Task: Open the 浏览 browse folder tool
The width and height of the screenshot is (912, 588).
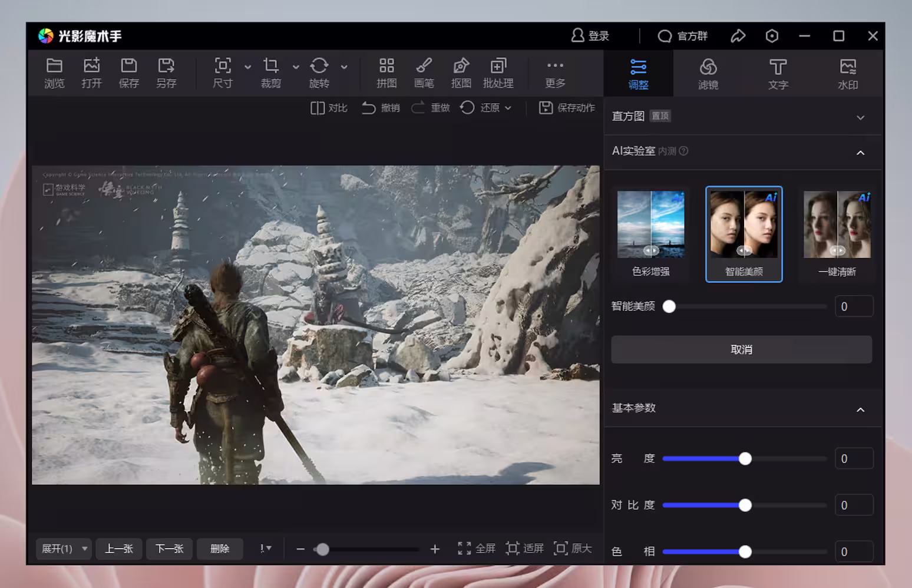Action: pyautogui.click(x=54, y=73)
